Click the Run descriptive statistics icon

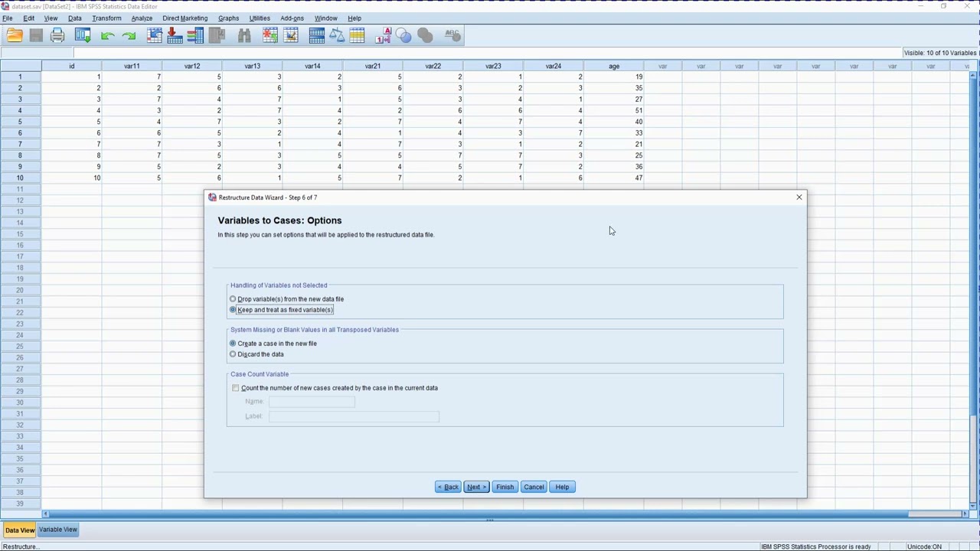(x=217, y=35)
